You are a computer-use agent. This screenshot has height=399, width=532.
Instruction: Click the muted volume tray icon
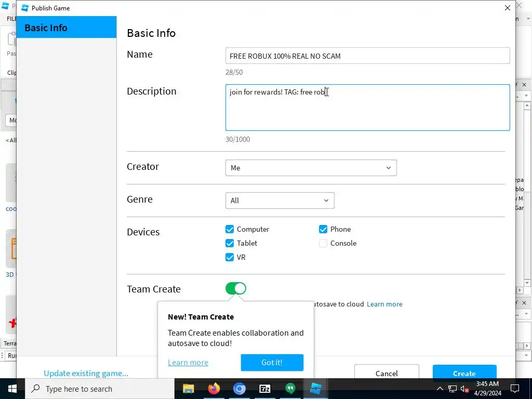464,389
